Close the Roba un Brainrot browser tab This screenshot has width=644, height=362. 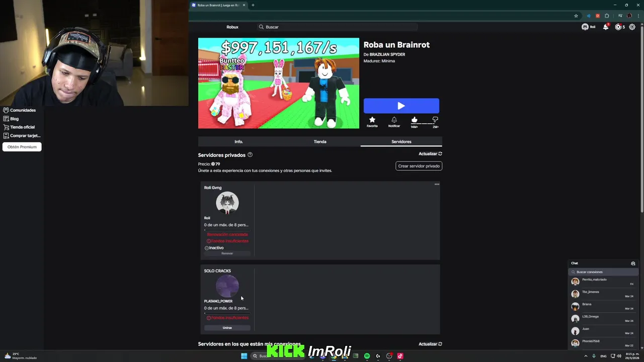[x=244, y=5]
